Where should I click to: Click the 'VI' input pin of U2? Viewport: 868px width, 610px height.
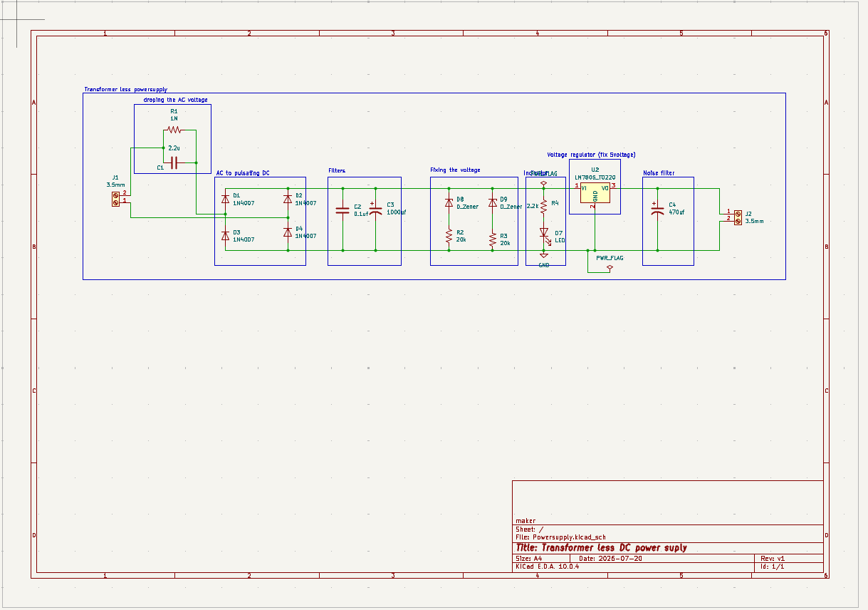tap(584, 189)
